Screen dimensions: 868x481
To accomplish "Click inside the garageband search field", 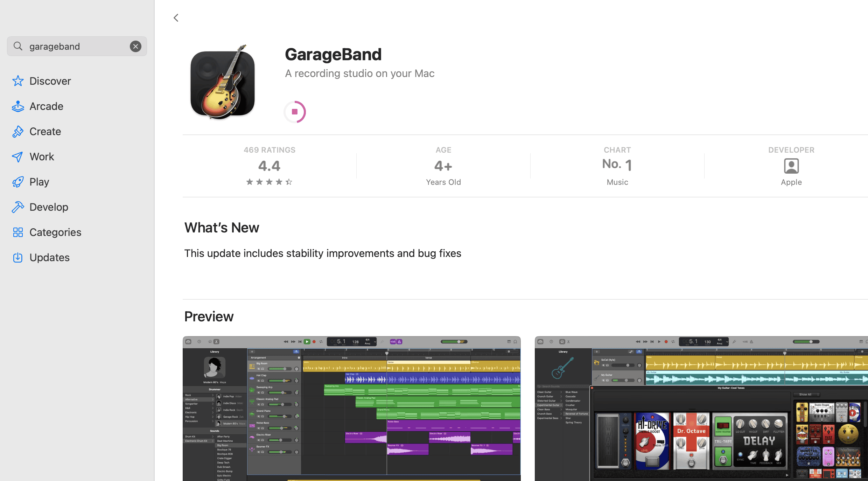I will coord(70,46).
